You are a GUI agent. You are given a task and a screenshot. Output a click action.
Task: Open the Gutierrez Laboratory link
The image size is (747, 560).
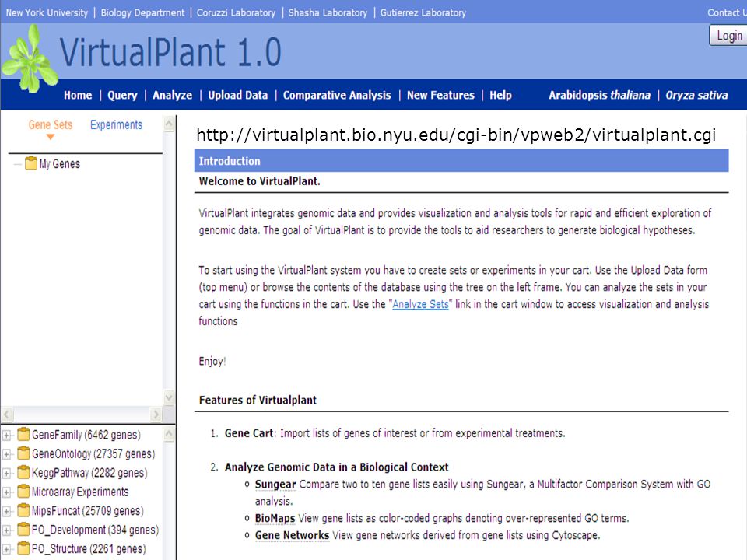(x=423, y=13)
